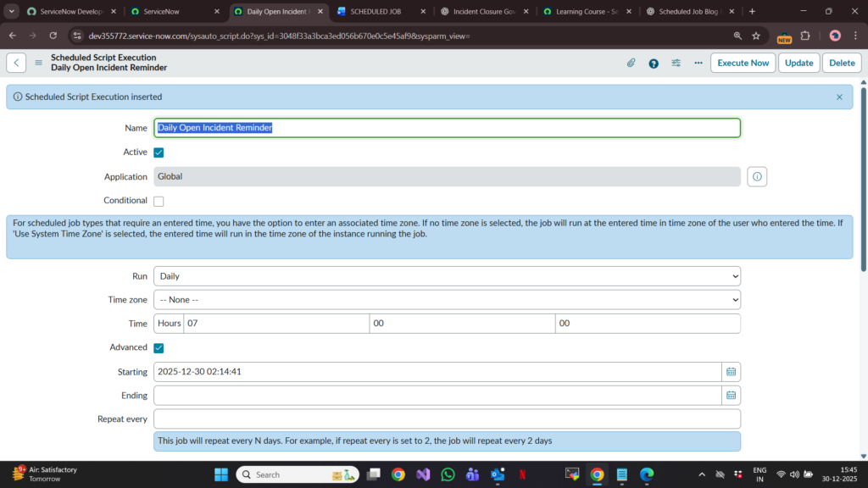Open the more options ellipsis menu

pyautogui.click(x=698, y=63)
